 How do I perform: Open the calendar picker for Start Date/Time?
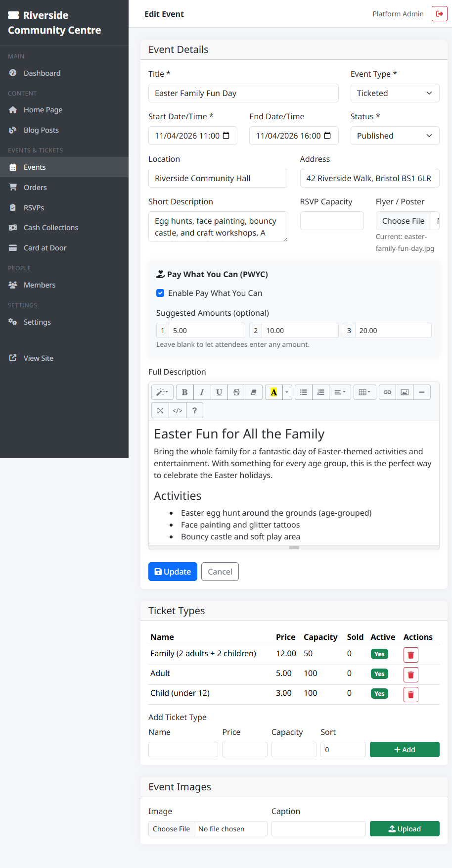click(x=226, y=136)
